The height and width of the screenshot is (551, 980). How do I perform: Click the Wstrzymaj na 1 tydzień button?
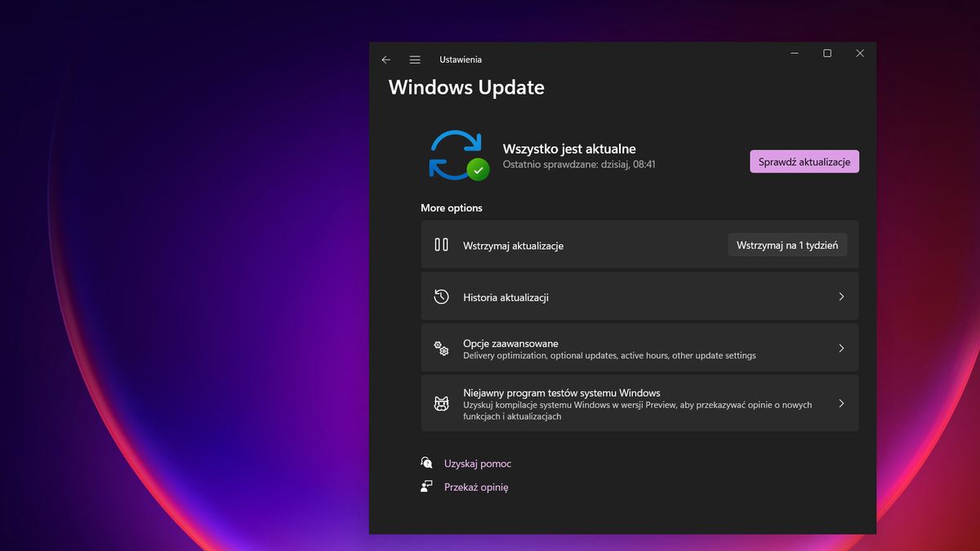click(x=787, y=244)
